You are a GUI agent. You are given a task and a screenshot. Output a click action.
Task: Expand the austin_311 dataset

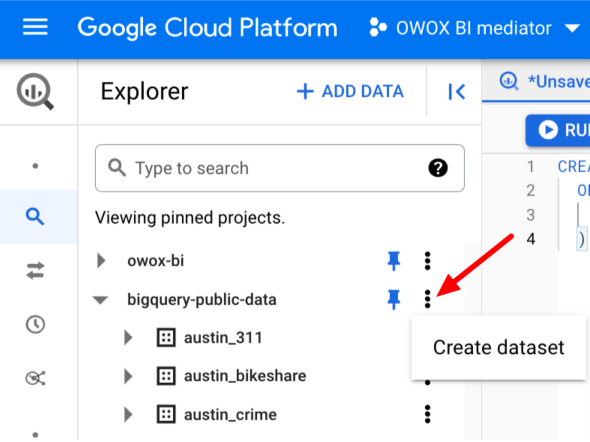[128, 337]
